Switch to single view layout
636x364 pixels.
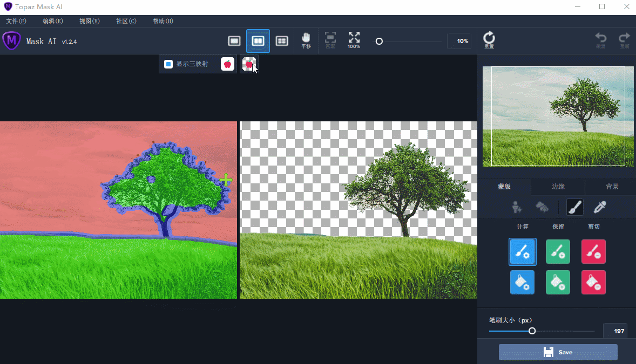[x=234, y=41]
